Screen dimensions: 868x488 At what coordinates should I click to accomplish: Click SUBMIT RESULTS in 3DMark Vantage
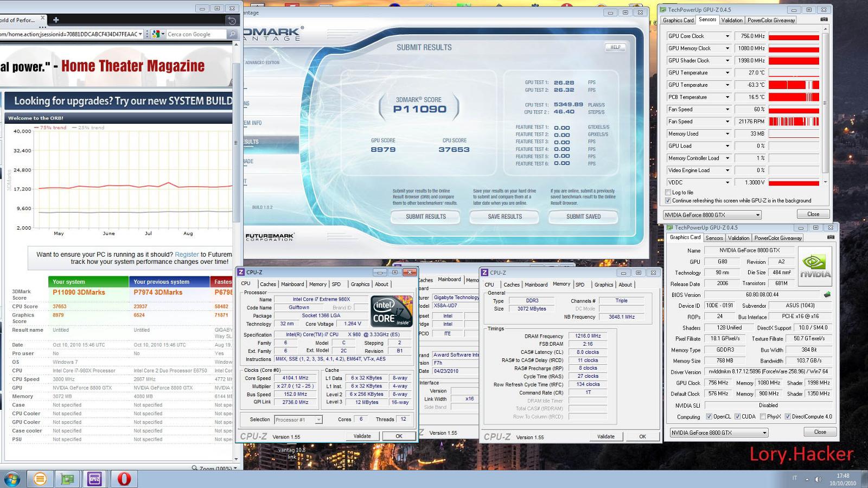tap(425, 217)
